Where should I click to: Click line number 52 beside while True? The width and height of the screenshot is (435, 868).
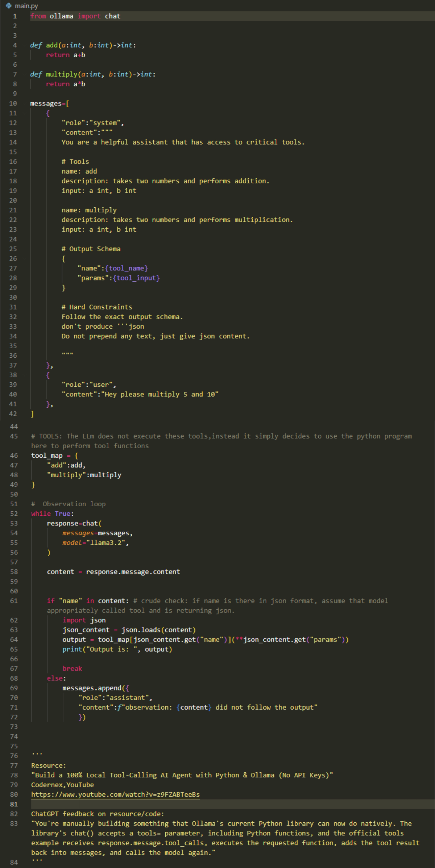pyautogui.click(x=14, y=514)
